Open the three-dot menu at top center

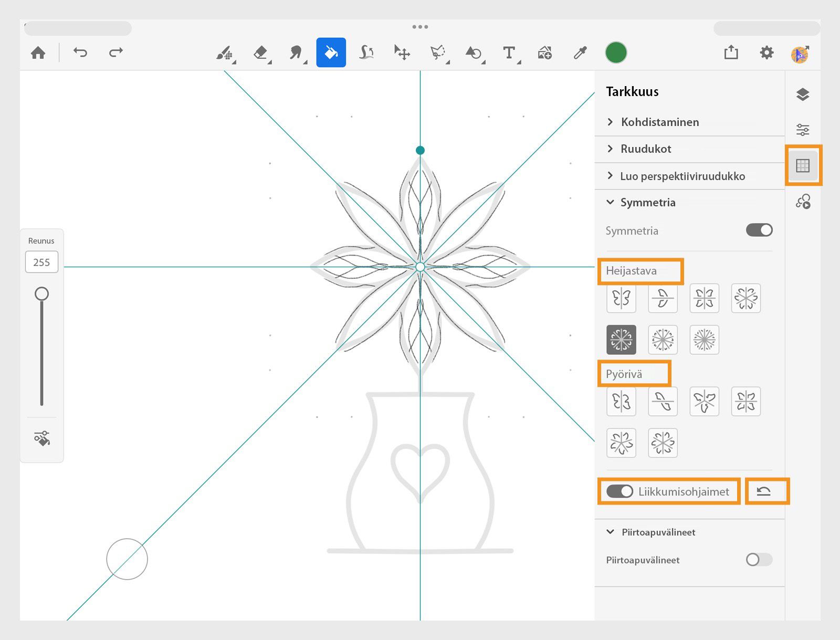click(420, 27)
